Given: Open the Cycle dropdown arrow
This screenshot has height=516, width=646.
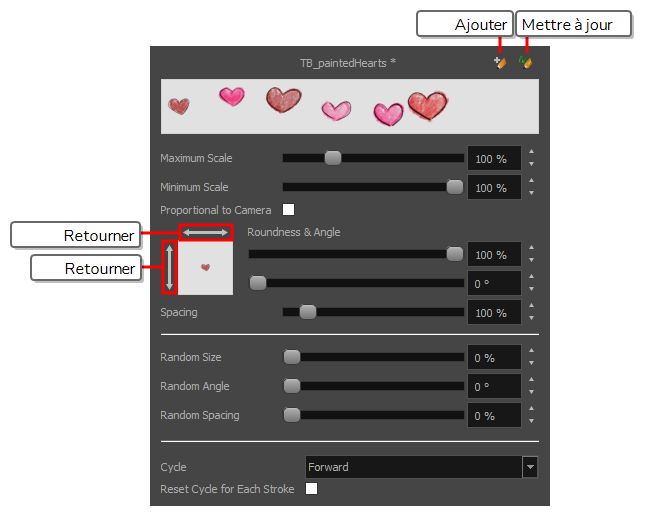Looking at the screenshot, I should click(x=530, y=467).
